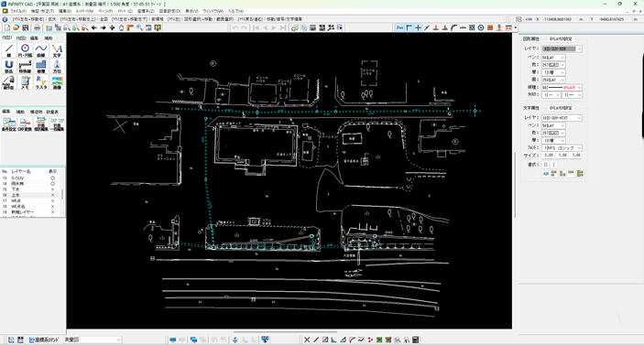The height and width of the screenshot is (345, 644).
Task: Open the ラスタ raster tool
Action: coord(40,82)
